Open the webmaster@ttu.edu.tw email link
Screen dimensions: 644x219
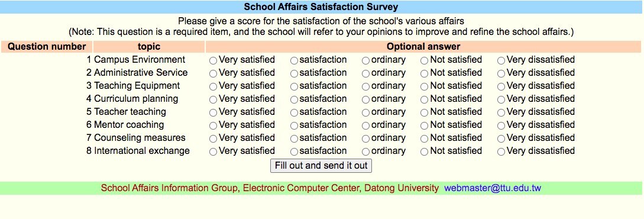coord(493,188)
